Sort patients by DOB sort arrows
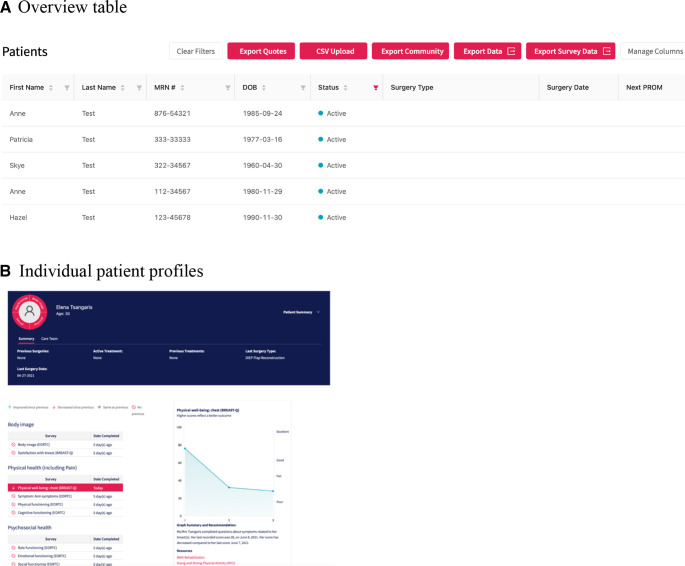Viewport: 685px width, 566px height. (265, 88)
